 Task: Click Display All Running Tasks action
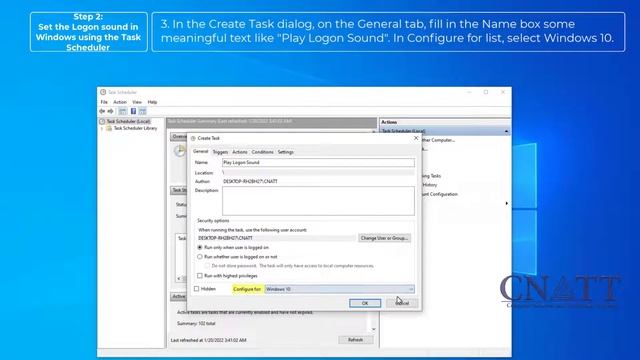431,176
